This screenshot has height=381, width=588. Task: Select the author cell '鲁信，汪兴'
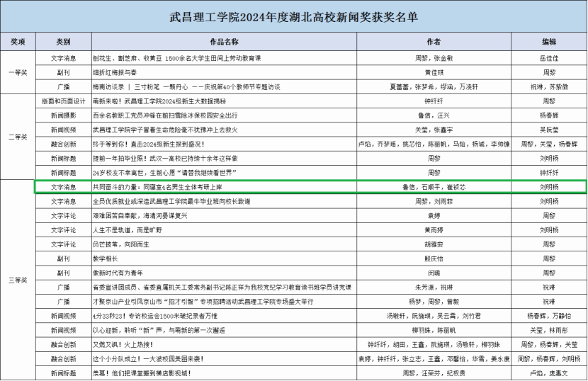coord(434,115)
